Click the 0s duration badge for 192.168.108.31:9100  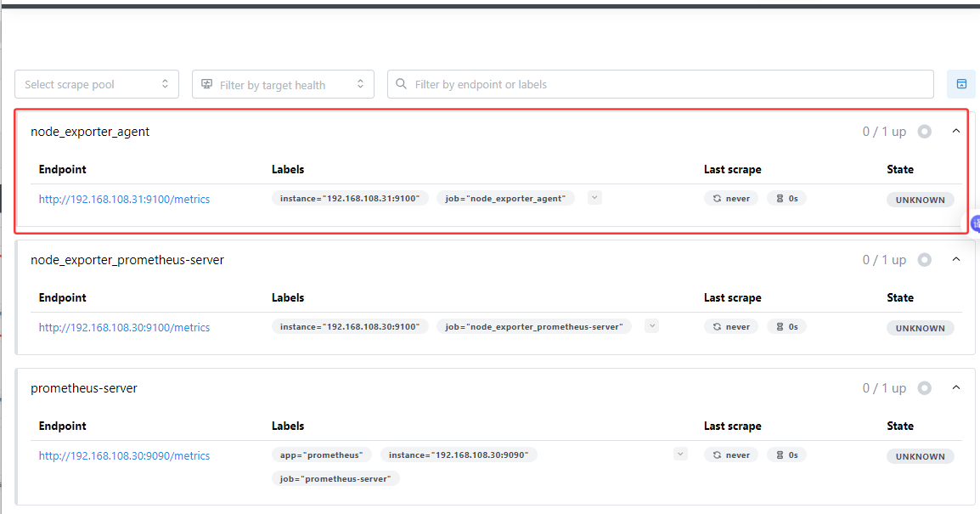(787, 198)
